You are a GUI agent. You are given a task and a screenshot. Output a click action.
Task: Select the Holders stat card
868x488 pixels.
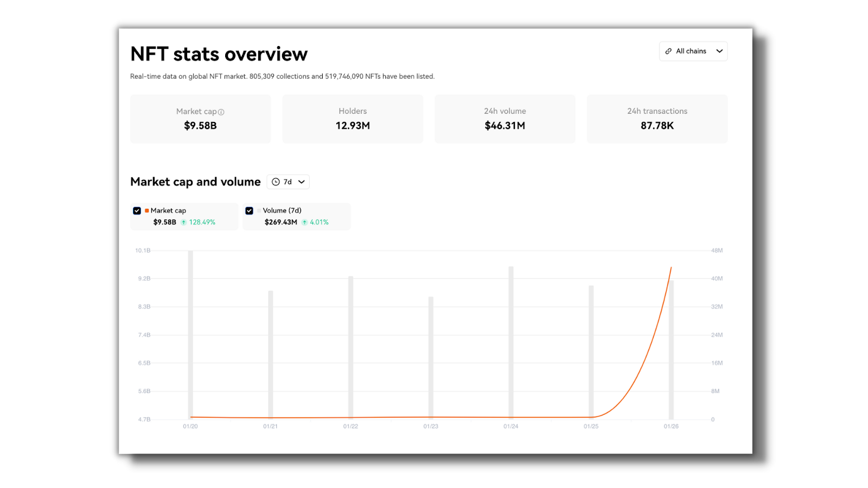click(353, 119)
